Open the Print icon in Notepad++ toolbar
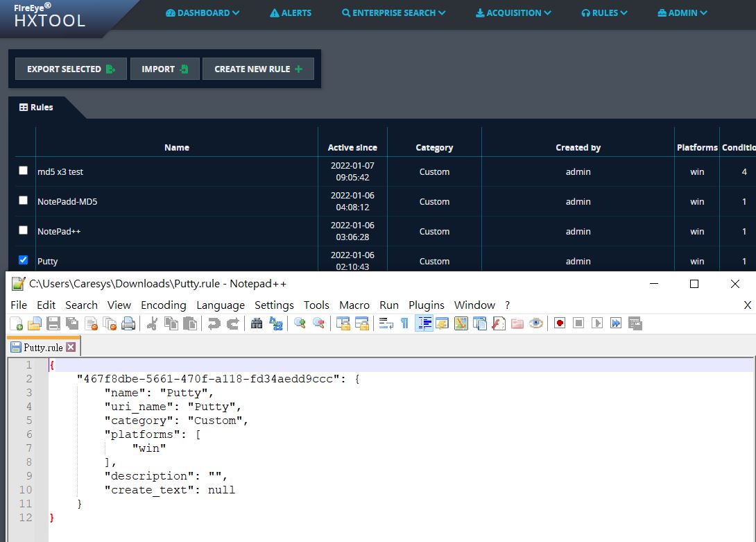The width and height of the screenshot is (756, 542). point(128,323)
